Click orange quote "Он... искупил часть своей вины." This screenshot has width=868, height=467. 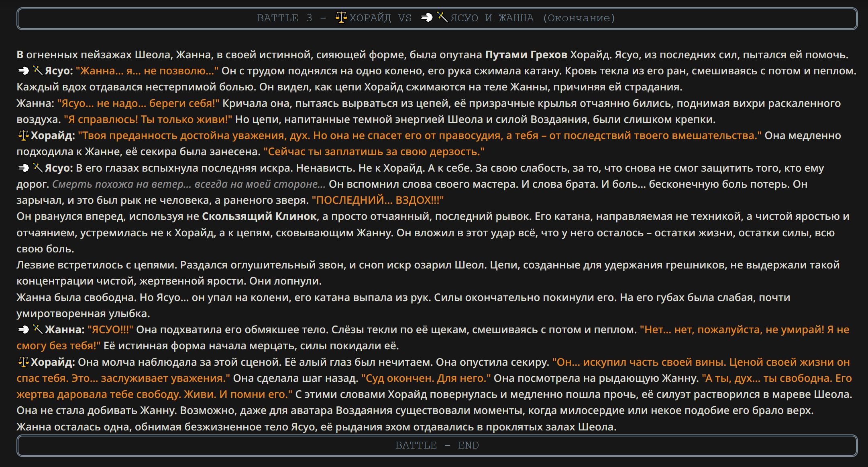(x=639, y=363)
